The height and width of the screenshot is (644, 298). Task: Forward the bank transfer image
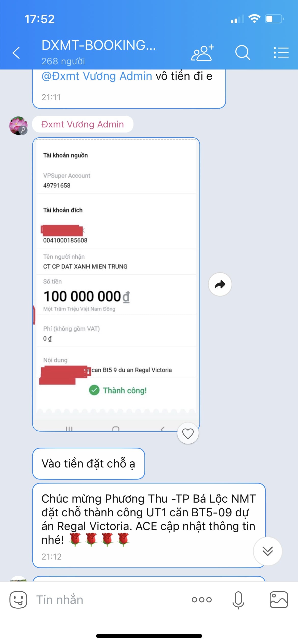[x=220, y=284]
